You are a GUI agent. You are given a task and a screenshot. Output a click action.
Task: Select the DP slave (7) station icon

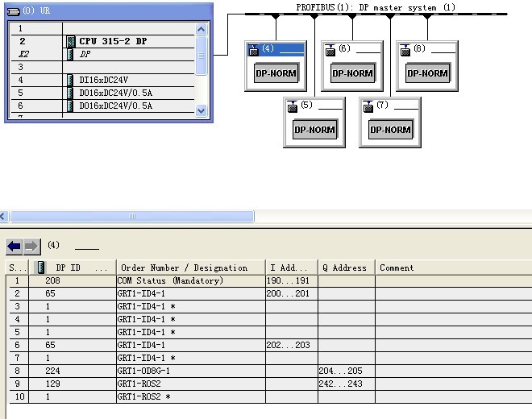(x=368, y=106)
